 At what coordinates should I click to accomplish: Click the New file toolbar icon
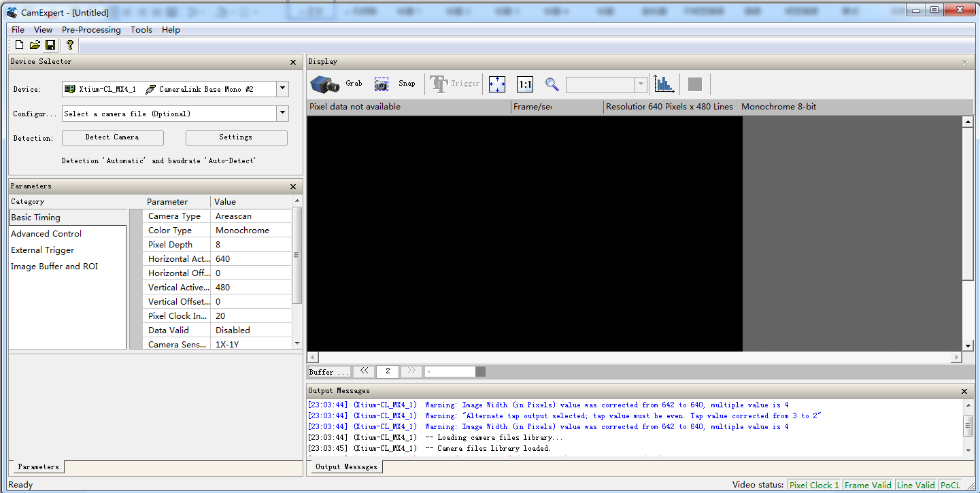tap(19, 45)
